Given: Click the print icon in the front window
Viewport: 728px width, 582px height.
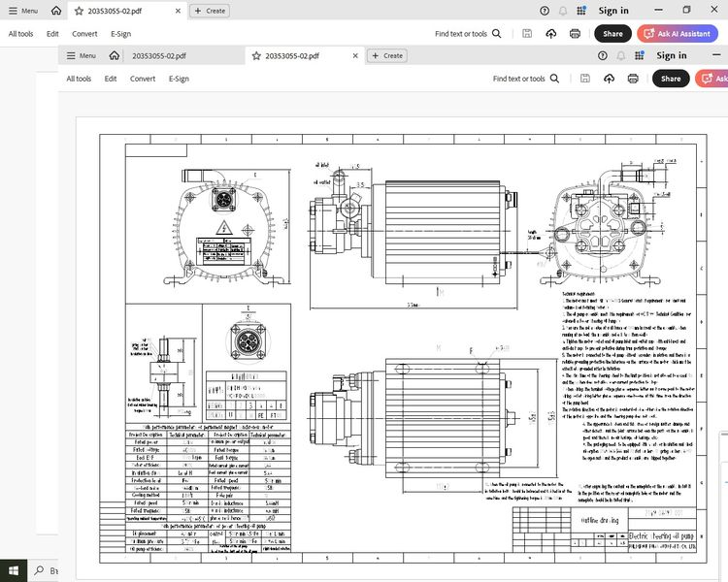Looking at the screenshot, I should (x=633, y=79).
